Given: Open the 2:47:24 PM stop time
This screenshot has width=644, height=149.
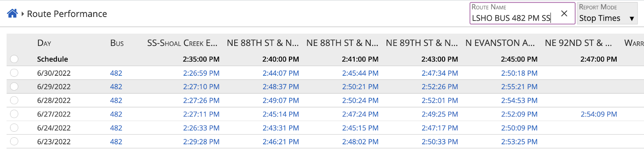Looking at the screenshot, I should [x=360, y=114].
